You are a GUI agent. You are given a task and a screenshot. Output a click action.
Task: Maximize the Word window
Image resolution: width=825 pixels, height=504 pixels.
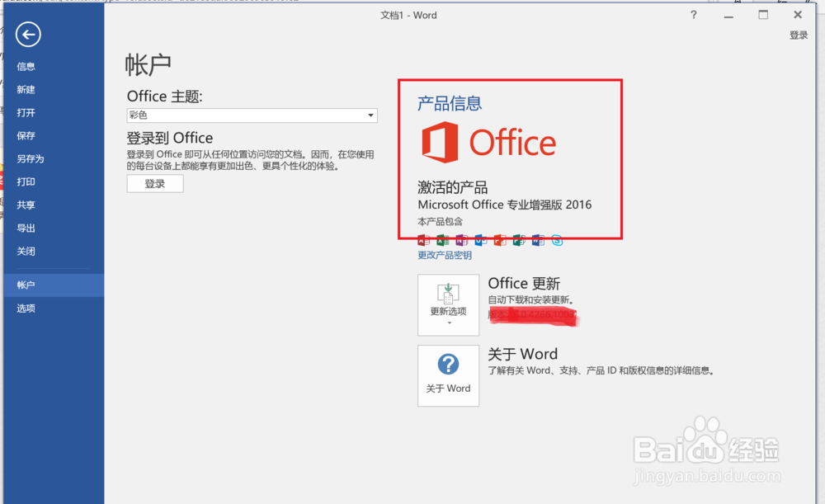(763, 15)
